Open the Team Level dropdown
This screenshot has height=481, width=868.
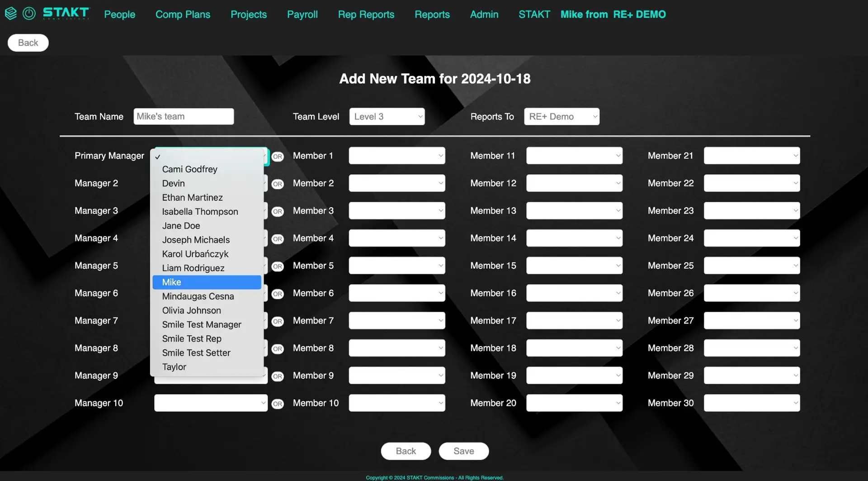[x=387, y=116]
